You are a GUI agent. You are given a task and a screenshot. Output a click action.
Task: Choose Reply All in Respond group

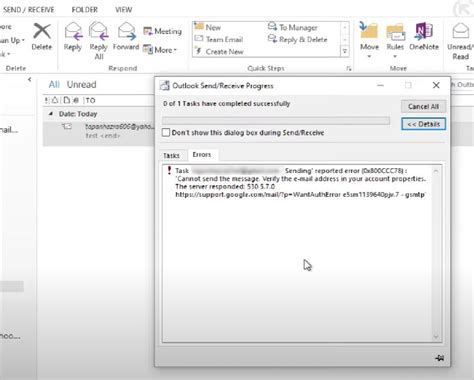click(x=98, y=41)
